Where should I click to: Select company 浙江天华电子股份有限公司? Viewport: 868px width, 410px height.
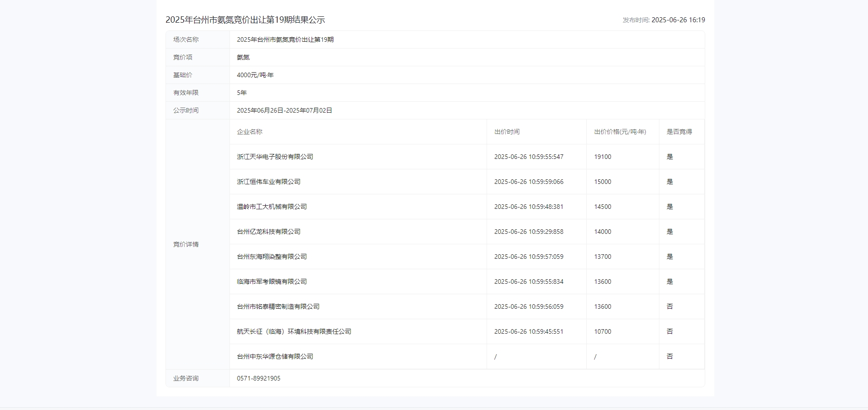[x=275, y=157]
